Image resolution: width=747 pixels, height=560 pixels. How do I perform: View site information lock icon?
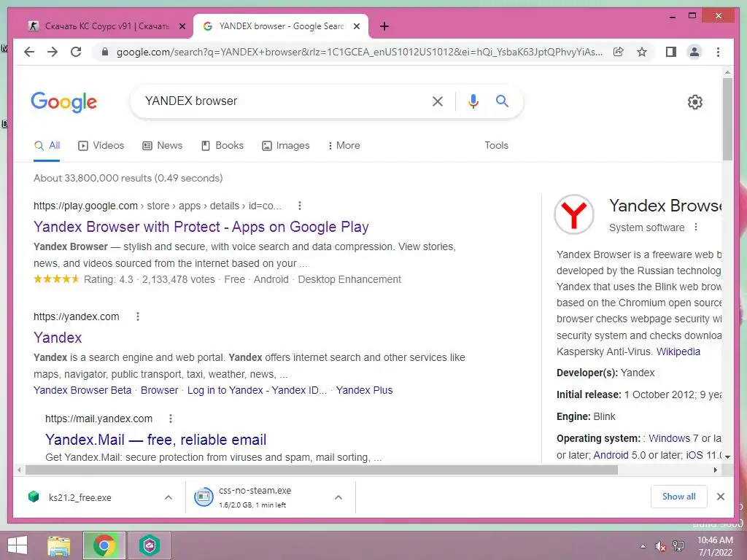click(105, 52)
